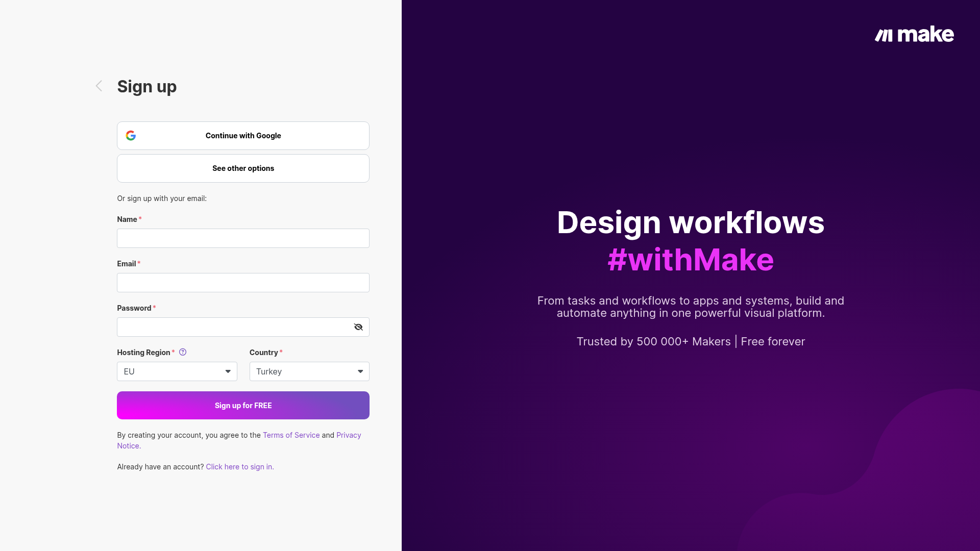
Task: Click the #withMake hashtag text
Action: pos(691,260)
